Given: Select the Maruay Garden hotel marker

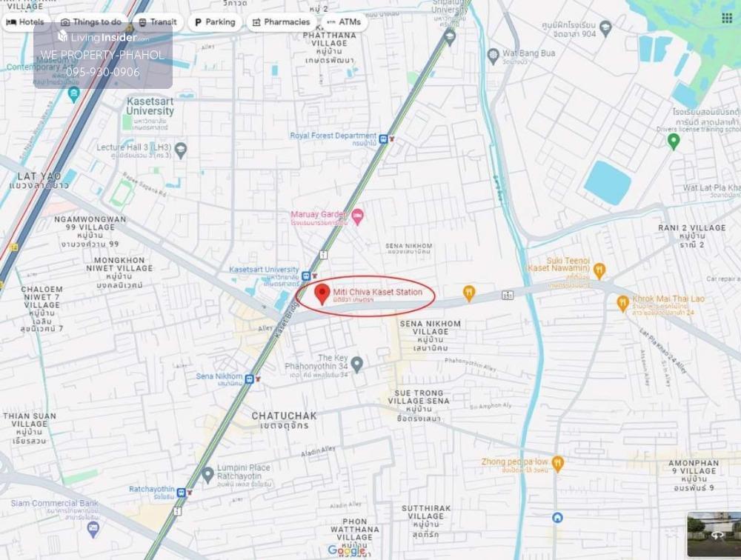Looking at the screenshot, I should point(358,217).
